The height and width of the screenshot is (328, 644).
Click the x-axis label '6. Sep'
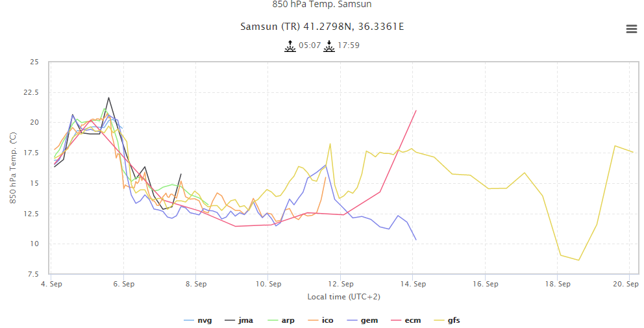click(124, 284)
